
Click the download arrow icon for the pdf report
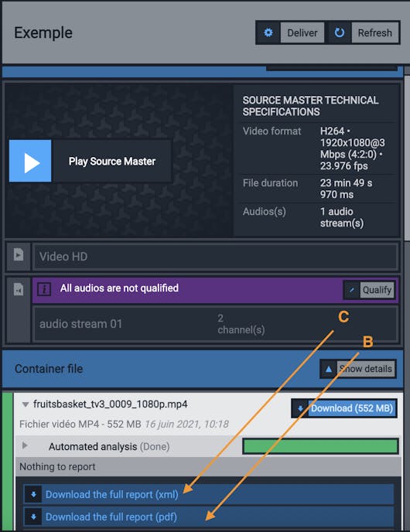coord(33,517)
